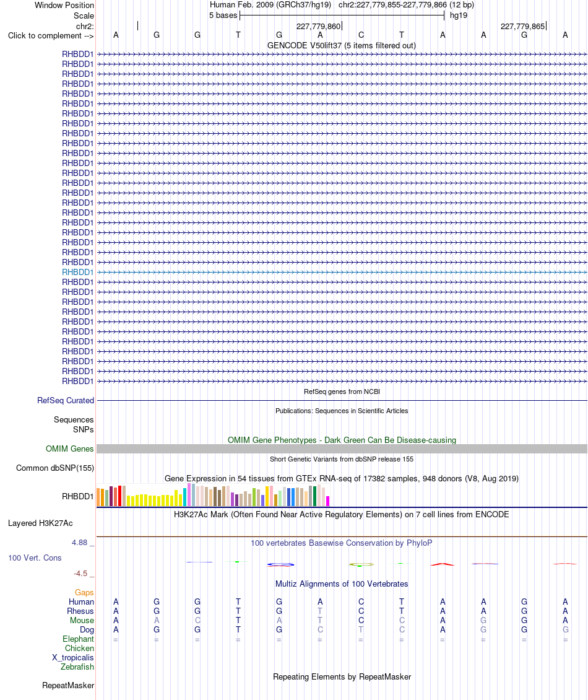
Task: Click the RHBDD1 label beside GTEx bars
Action: pyautogui.click(x=77, y=496)
